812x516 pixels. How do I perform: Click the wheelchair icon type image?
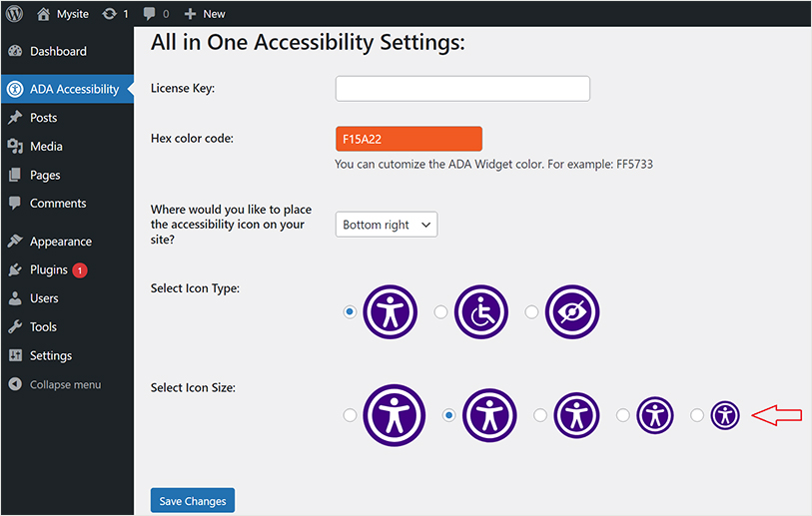click(x=481, y=312)
